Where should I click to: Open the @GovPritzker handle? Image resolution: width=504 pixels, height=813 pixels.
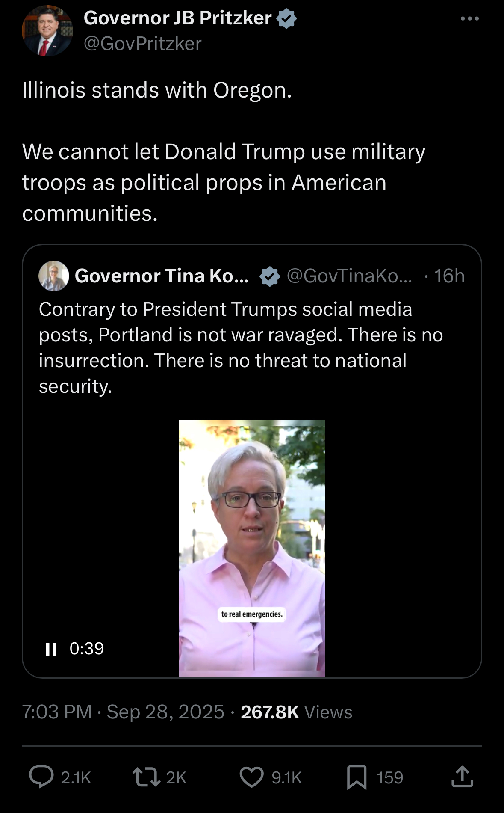tap(143, 44)
